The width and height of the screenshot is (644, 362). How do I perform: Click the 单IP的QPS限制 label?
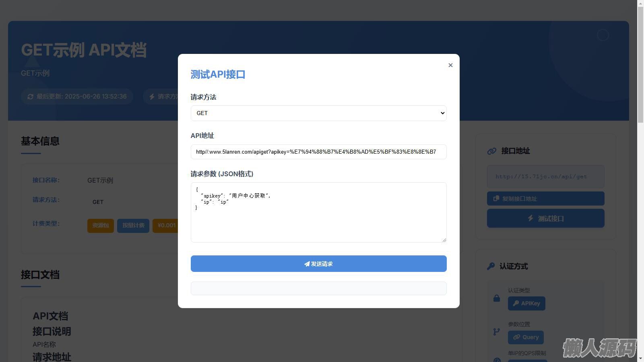click(x=527, y=353)
